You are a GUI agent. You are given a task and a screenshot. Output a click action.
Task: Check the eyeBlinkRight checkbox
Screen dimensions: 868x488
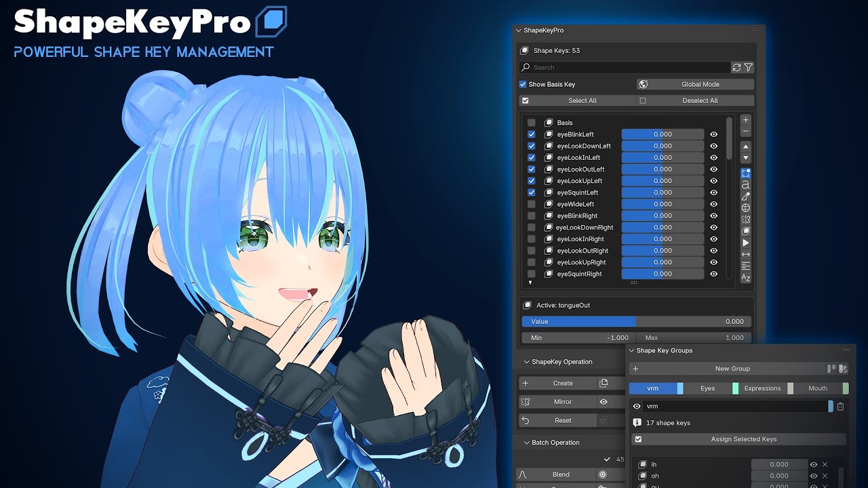pos(532,216)
